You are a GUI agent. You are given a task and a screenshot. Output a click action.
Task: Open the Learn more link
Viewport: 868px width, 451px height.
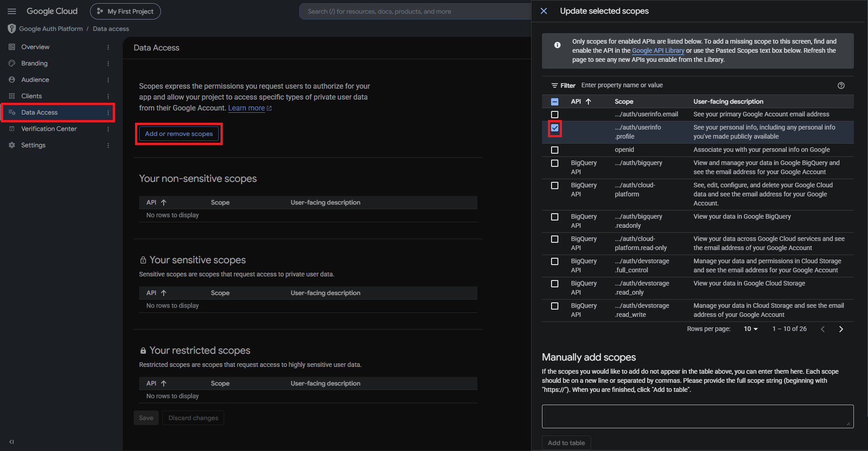pos(250,108)
